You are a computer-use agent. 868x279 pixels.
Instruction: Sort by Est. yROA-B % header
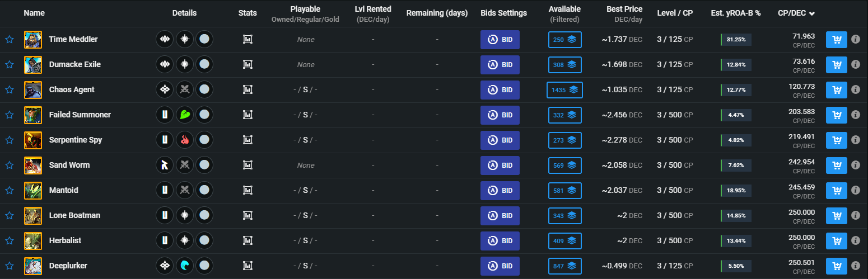click(736, 13)
